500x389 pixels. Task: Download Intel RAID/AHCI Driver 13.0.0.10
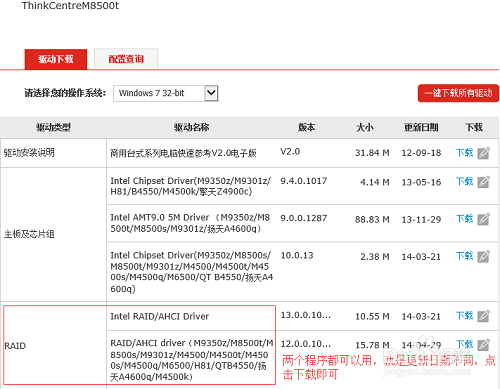[464, 316]
